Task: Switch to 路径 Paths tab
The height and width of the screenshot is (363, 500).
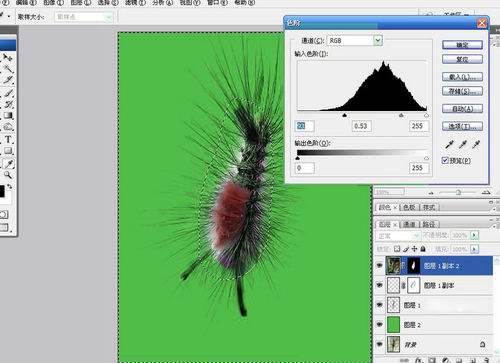Action: (x=429, y=224)
